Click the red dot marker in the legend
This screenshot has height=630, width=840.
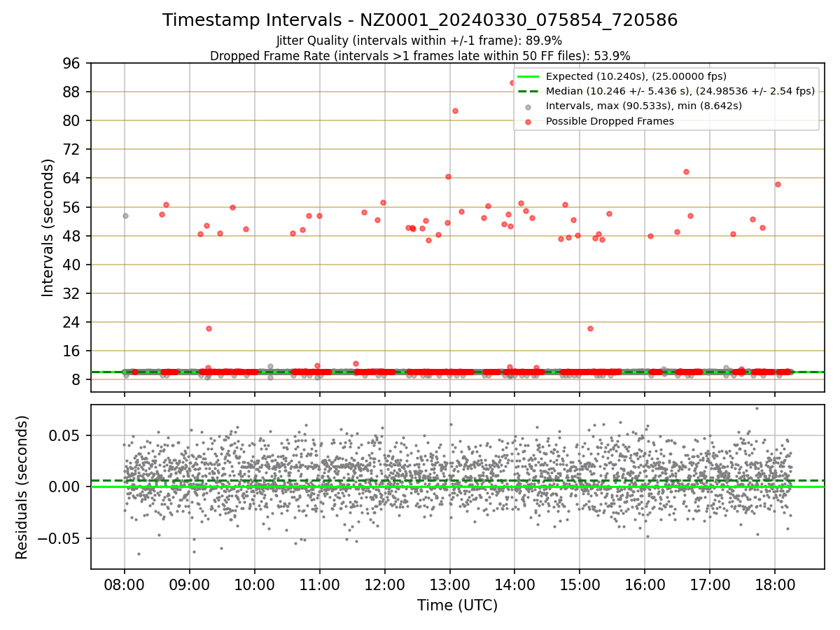click(528, 121)
